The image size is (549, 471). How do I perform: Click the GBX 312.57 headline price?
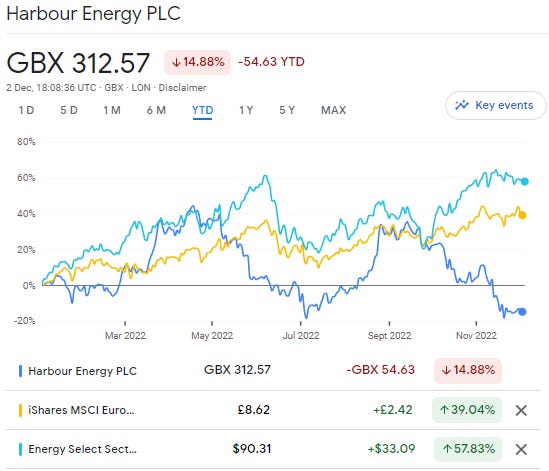pos(78,63)
